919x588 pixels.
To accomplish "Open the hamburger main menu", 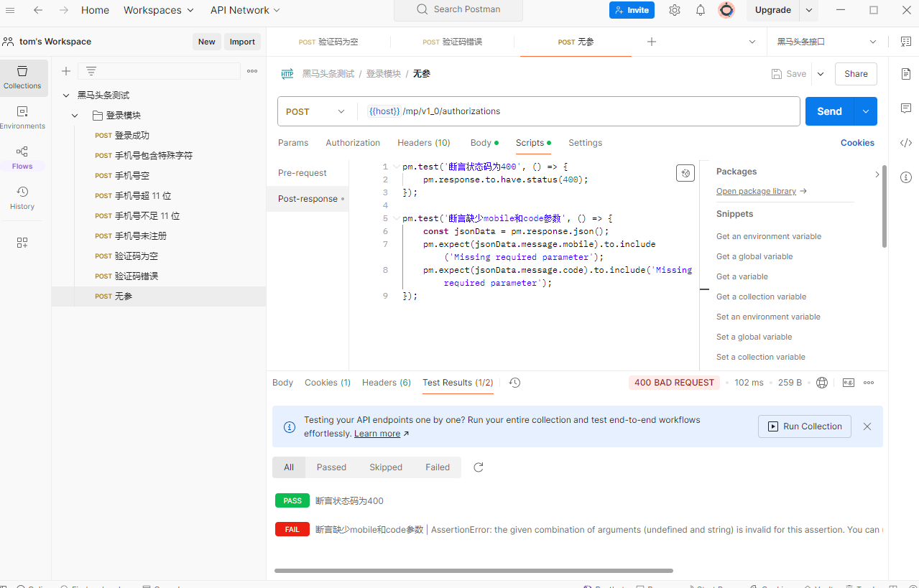I will click(10, 10).
